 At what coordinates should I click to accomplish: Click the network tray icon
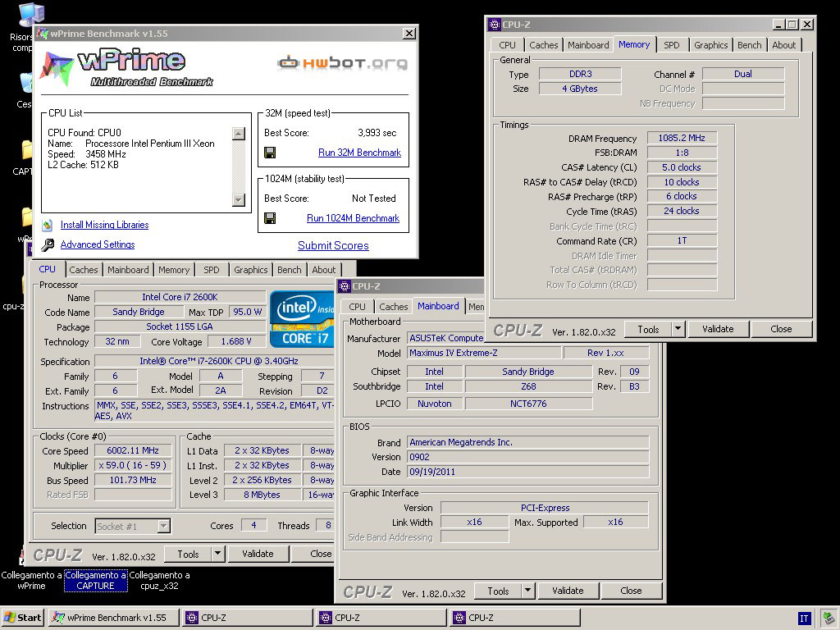click(828, 619)
